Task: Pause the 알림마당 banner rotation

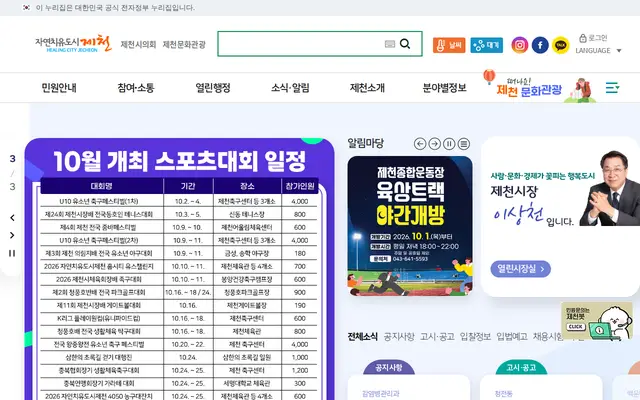Action: click(449, 144)
